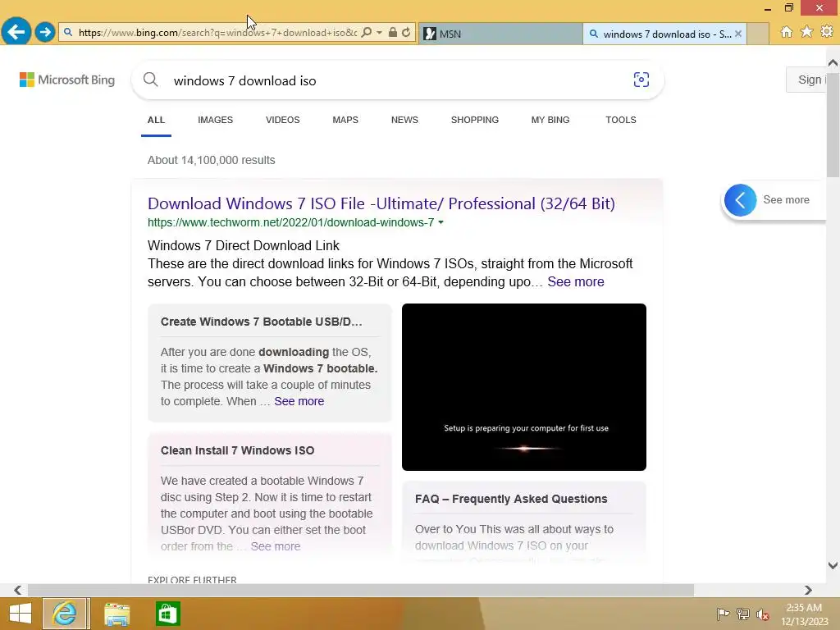The image size is (840, 630).
Task: Click the vertical scrollbar down arrow
Action: pos(833,565)
